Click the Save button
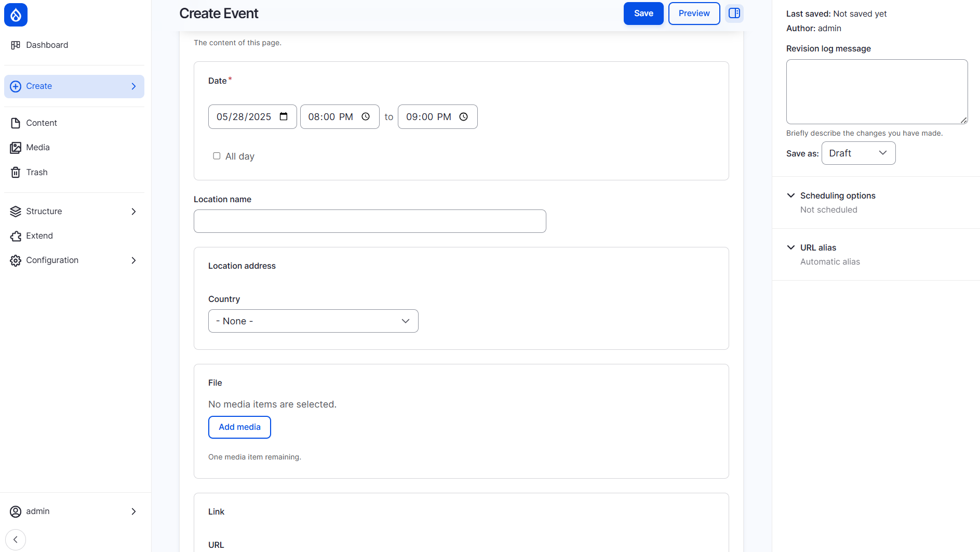Viewport: 980px width, 552px height. (643, 14)
